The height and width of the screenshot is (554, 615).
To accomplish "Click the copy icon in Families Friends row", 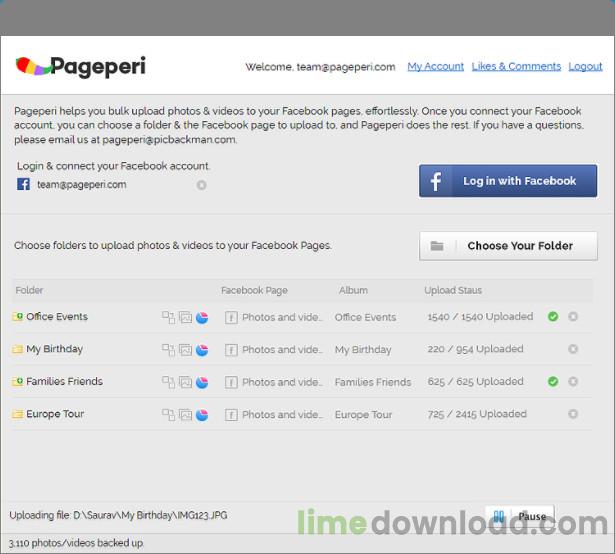I will pos(168,382).
